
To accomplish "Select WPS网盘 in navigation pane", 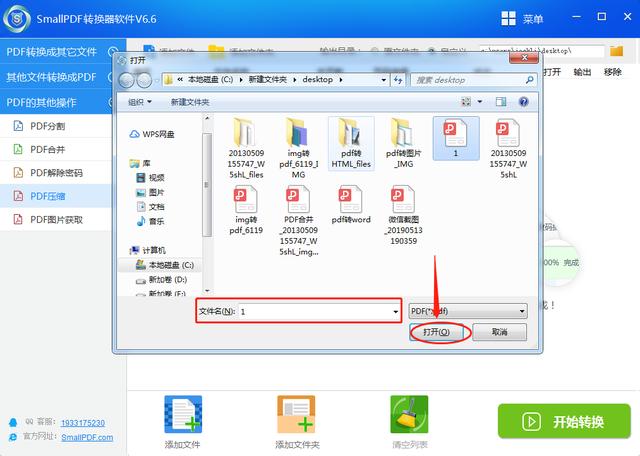I will [152, 134].
